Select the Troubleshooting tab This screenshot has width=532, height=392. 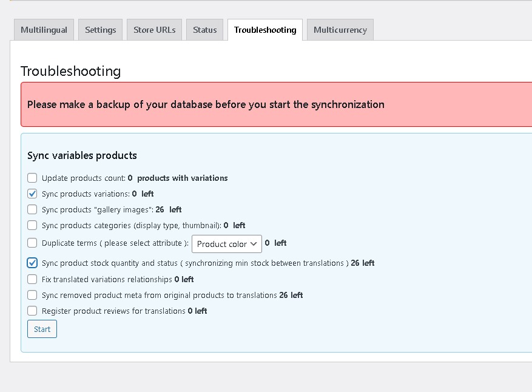coord(265,30)
